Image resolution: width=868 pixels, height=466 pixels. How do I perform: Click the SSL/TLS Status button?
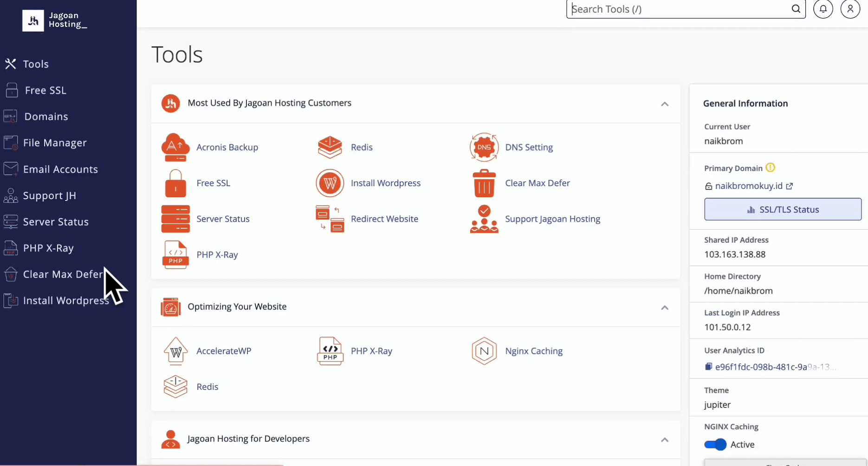tap(783, 209)
